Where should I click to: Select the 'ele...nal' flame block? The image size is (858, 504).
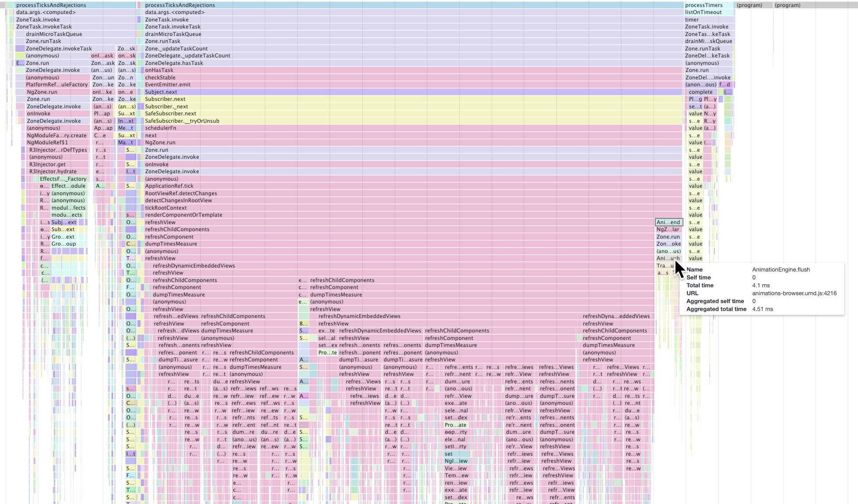(456, 440)
